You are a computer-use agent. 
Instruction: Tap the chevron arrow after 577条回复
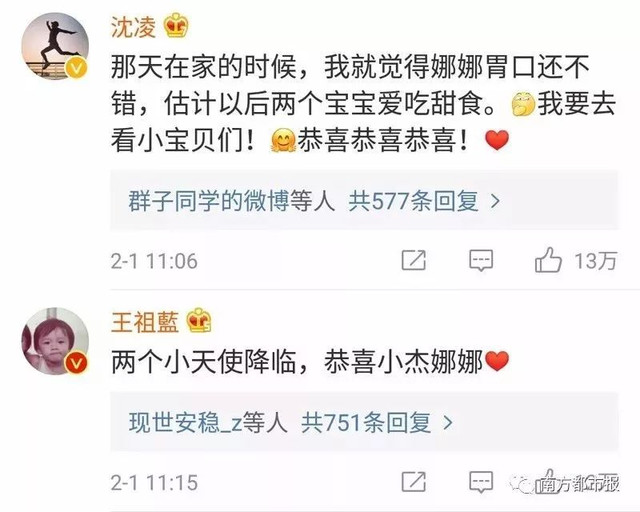tap(495, 201)
